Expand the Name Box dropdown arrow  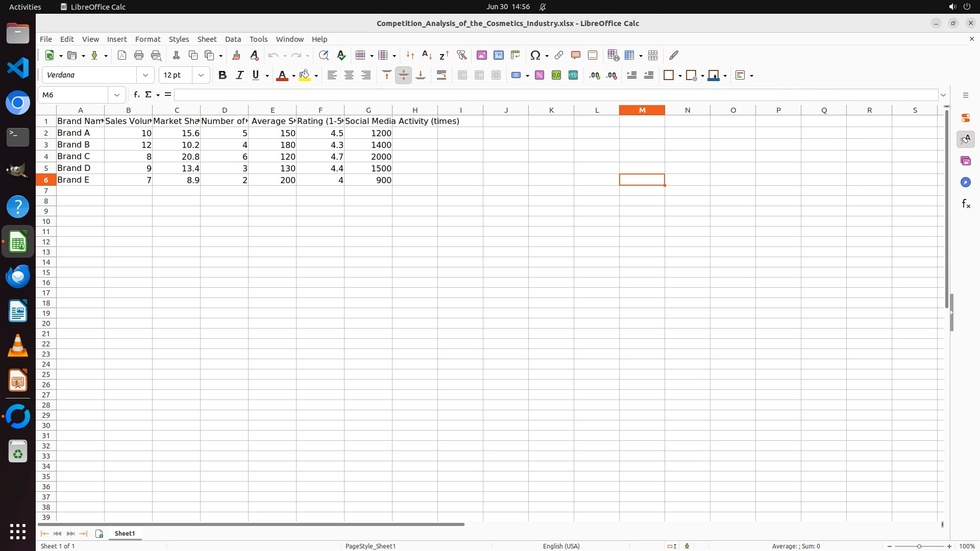click(x=117, y=95)
